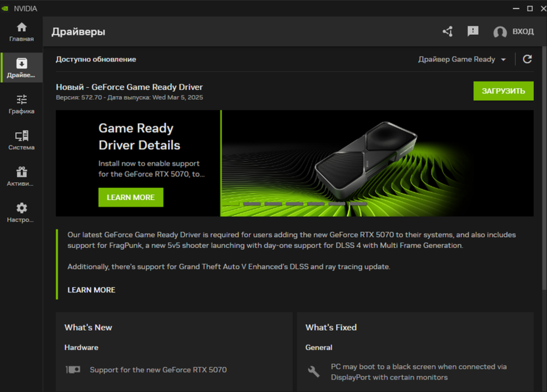Click the DisplayPort black screen fix entry

[418, 372]
